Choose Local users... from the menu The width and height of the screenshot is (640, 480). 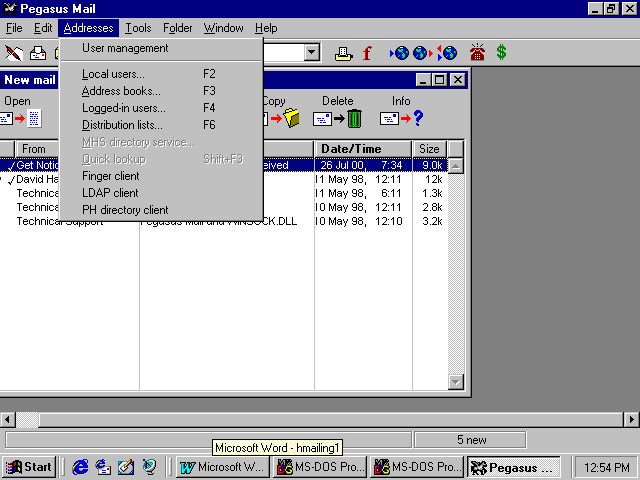(x=161, y=74)
